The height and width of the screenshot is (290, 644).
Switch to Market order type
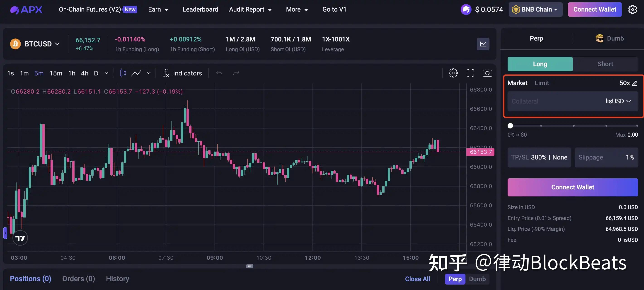tap(517, 83)
